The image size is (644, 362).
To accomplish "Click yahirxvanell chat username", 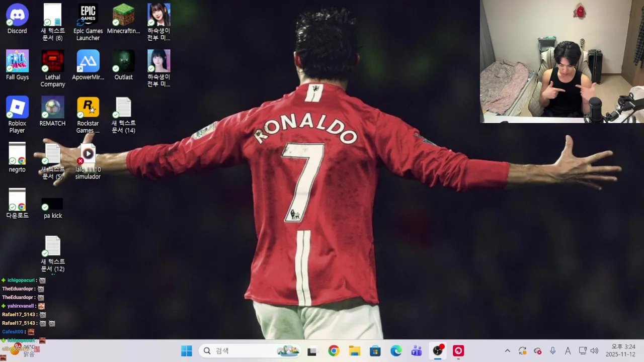I will click(x=21, y=306).
